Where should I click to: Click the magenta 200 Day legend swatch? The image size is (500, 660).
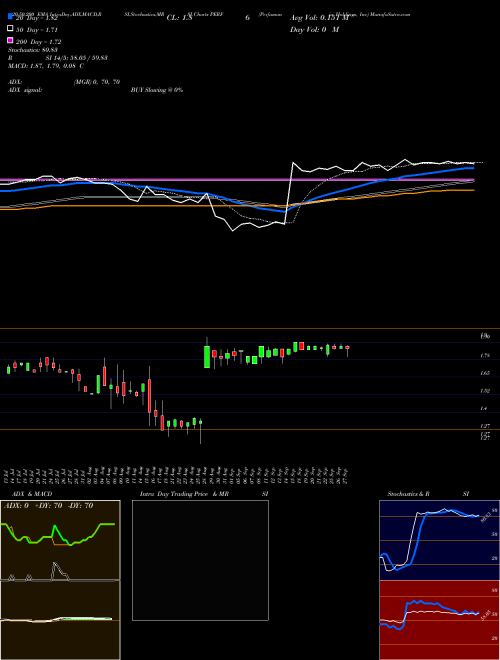click(10, 40)
